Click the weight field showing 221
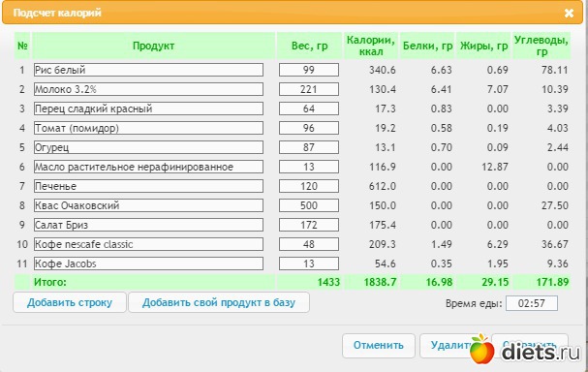This screenshot has height=372, width=588. click(309, 89)
